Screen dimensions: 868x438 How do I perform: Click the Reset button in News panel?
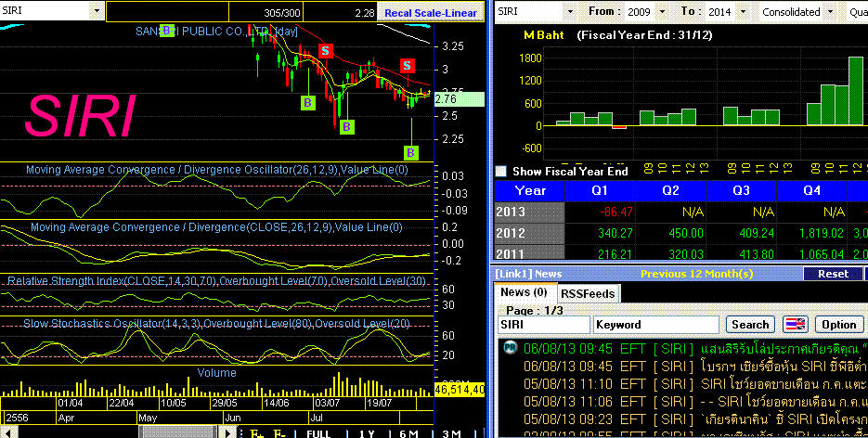pos(833,274)
